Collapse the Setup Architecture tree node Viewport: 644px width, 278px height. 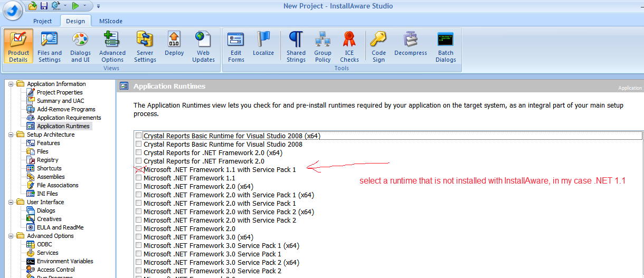(x=11, y=135)
